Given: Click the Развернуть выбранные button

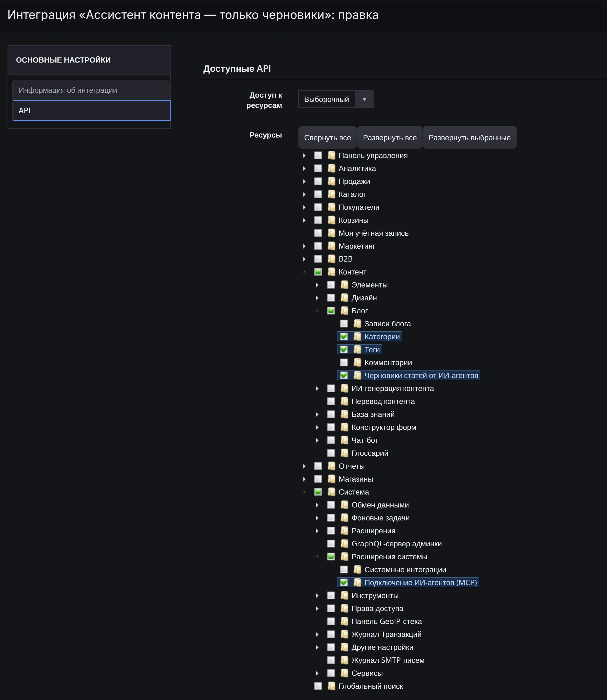Looking at the screenshot, I should click(x=470, y=138).
